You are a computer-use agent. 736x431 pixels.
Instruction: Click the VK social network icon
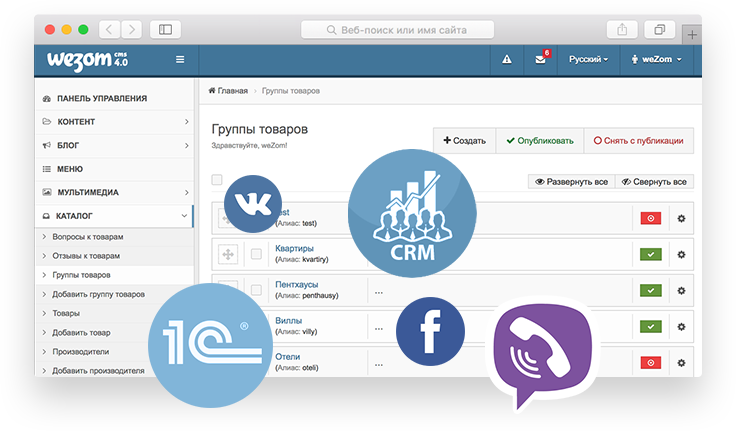point(253,204)
